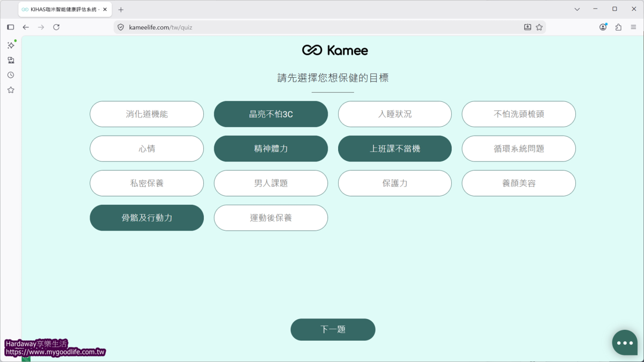Click the site security shield icon

[121, 27]
